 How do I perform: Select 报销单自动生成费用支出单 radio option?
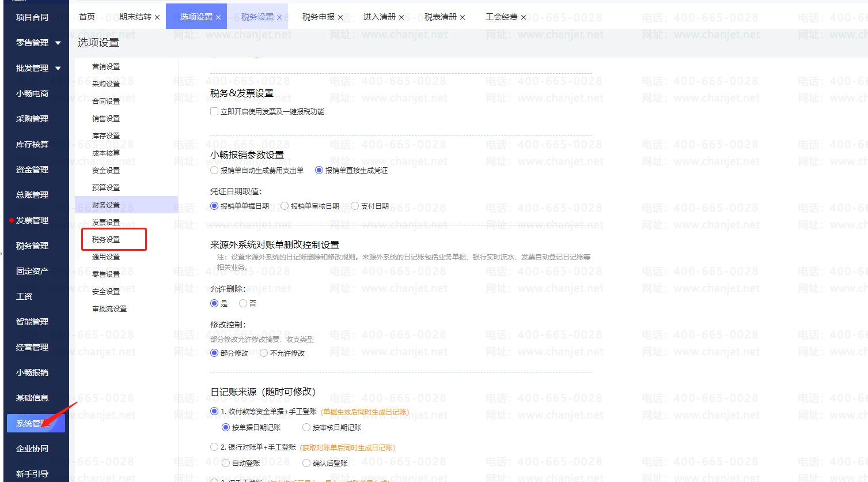tap(214, 171)
